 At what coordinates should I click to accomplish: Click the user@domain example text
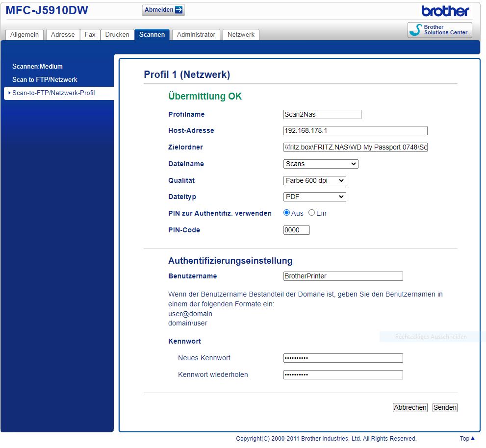coord(190,314)
